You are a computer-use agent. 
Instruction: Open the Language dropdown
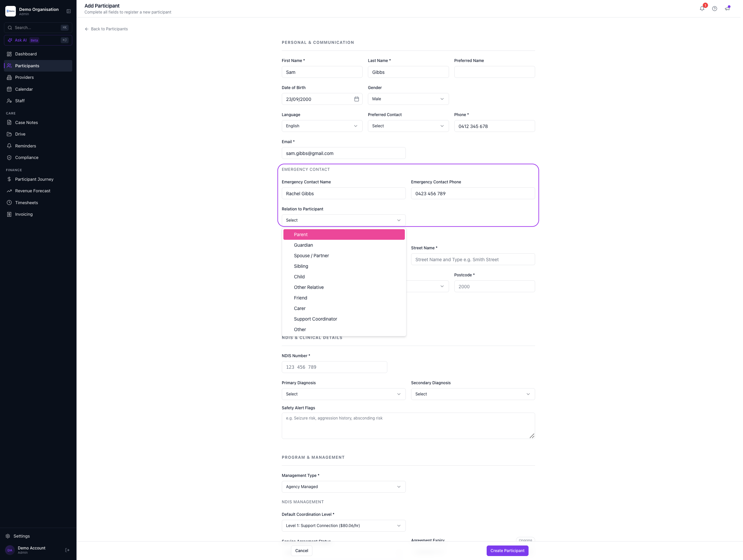tap(322, 126)
